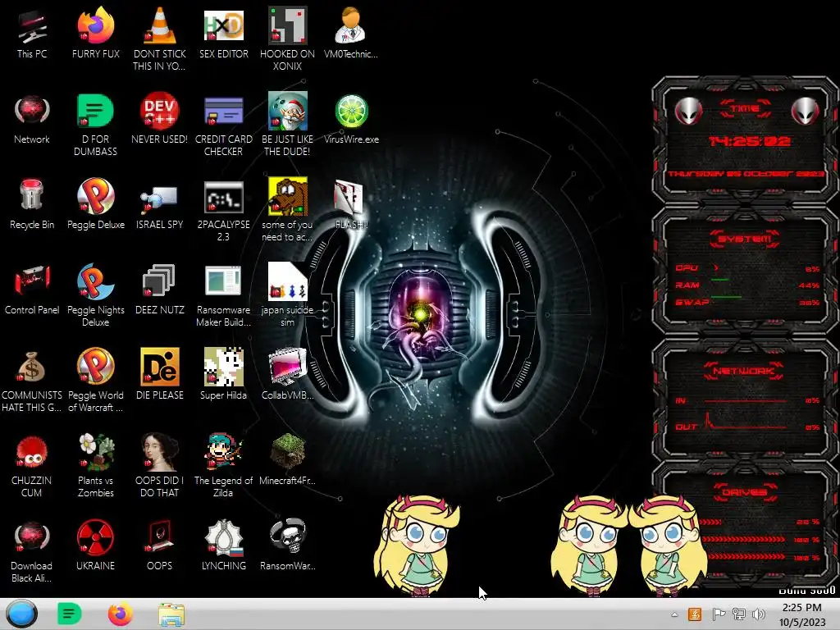Image resolution: width=840 pixels, height=630 pixels.
Task: Click the SWAP 38% usage bar
Action: (747, 302)
